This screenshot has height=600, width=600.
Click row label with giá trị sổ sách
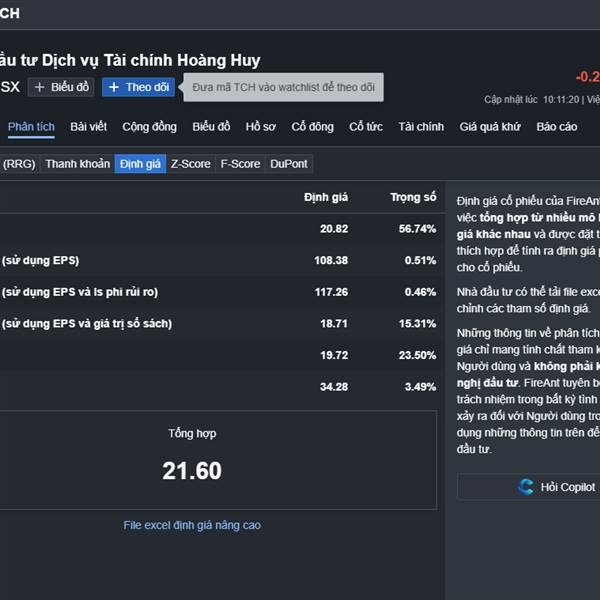click(x=86, y=324)
